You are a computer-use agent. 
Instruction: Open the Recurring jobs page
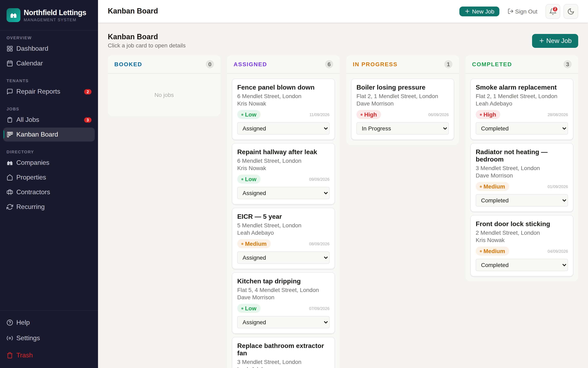coord(49,207)
